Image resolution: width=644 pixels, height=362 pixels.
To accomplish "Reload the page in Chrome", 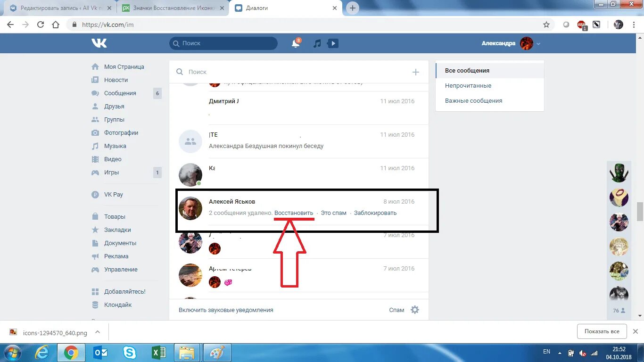I will click(x=41, y=25).
